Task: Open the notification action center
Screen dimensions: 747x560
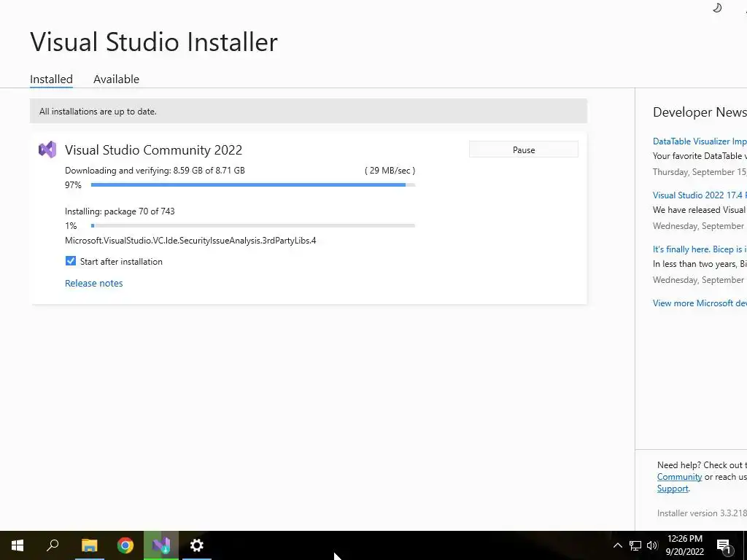Action: point(724,546)
